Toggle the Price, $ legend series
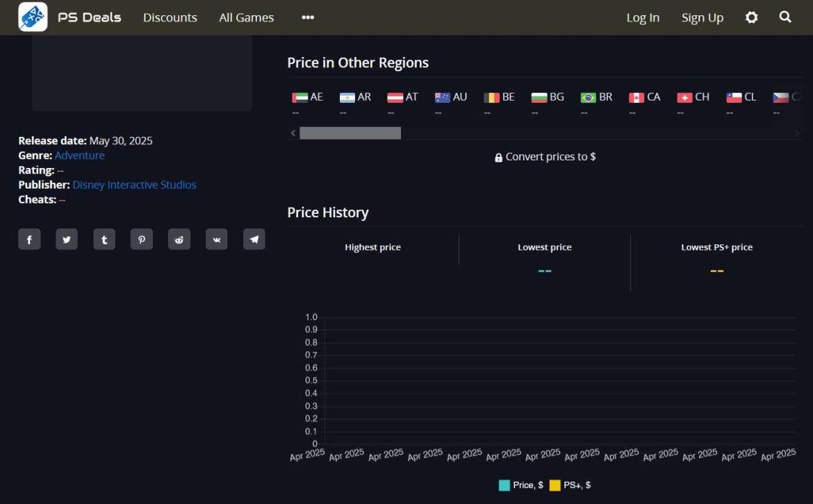This screenshot has height=504, width=813. (x=521, y=485)
